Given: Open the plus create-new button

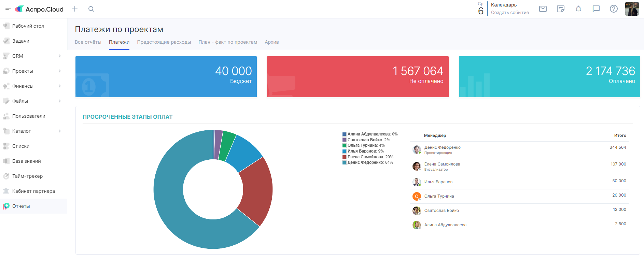Looking at the screenshot, I should (x=75, y=9).
